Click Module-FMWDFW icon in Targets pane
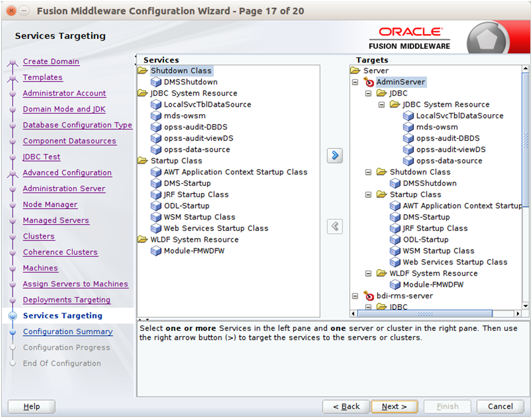The height and width of the screenshot is (418, 532). pos(395,285)
